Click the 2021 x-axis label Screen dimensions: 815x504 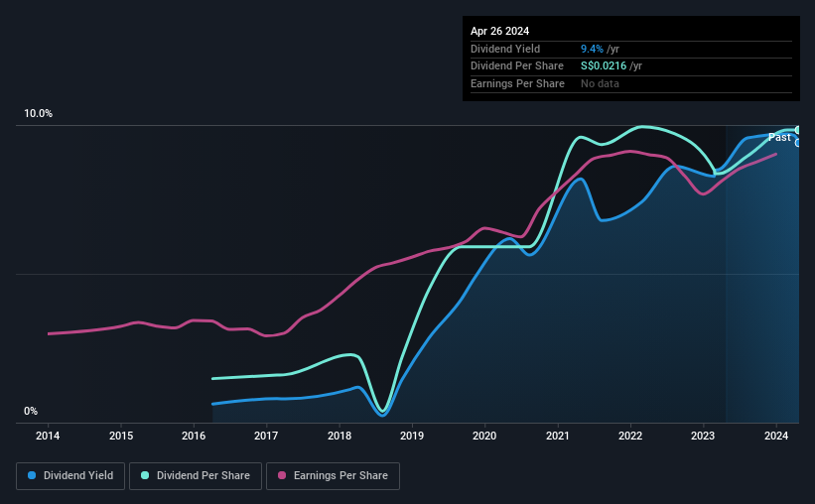click(x=558, y=436)
